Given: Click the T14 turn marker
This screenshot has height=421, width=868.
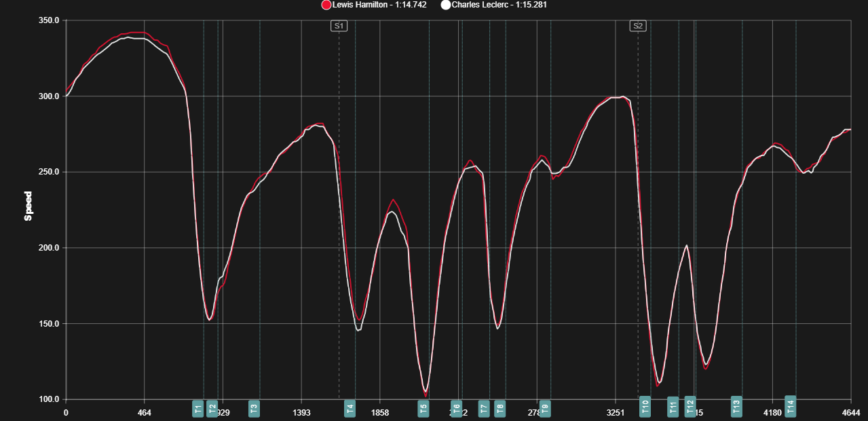Looking at the screenshot, I should [791, 406].
